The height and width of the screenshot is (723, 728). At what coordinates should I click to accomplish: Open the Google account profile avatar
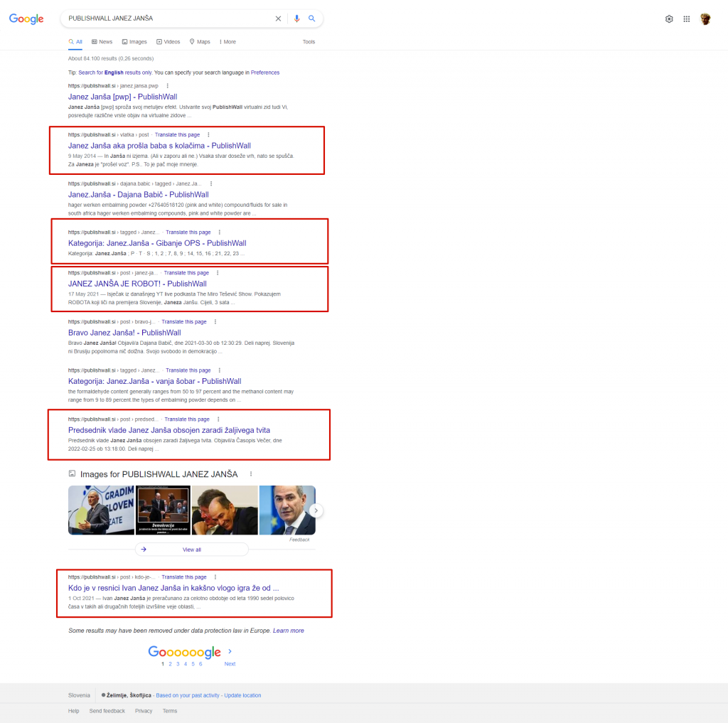pyautogui.click(x=705, y=19)
